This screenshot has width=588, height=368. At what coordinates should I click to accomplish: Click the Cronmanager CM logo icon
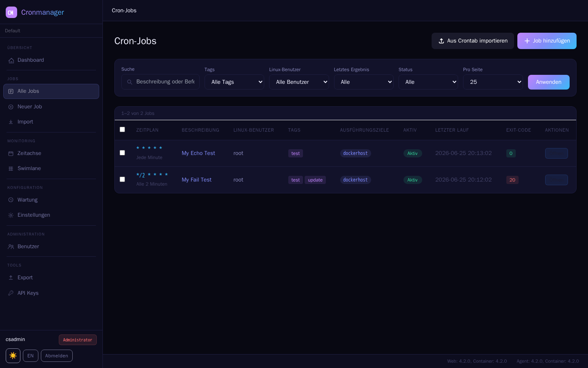pos(11,12)
